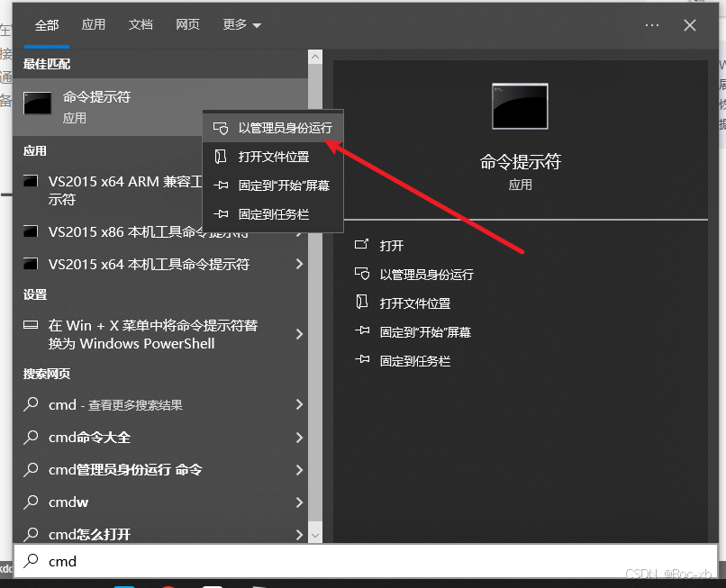
Task: Close the search panel with X
Action: (x=690, y=25)
